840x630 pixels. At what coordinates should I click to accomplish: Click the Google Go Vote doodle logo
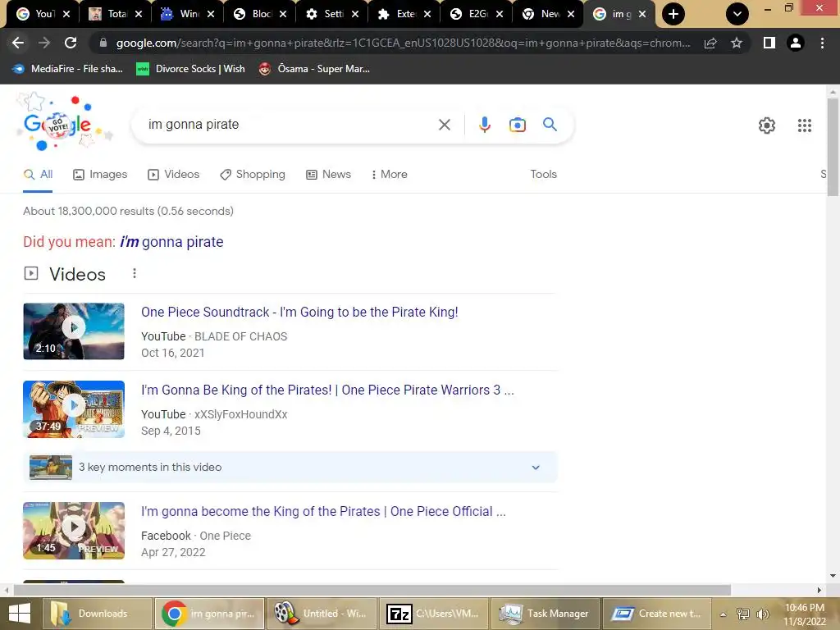coord(63,123)
